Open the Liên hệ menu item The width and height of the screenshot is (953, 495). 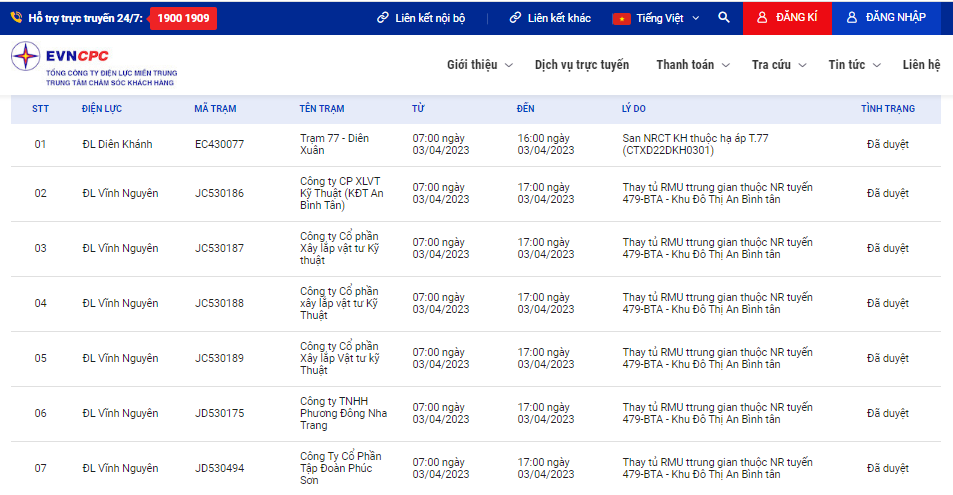tap(921, 65)
